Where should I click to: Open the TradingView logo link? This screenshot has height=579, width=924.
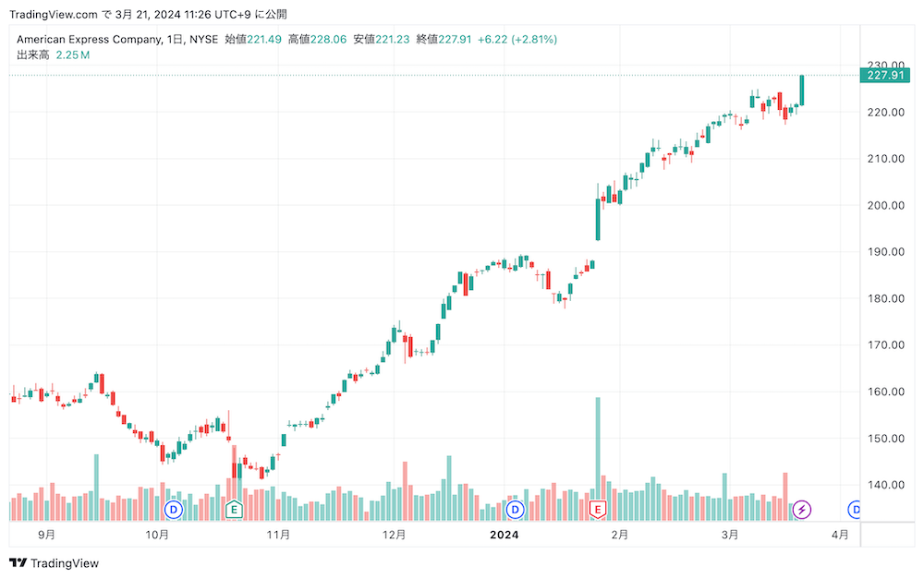(55, 563)
